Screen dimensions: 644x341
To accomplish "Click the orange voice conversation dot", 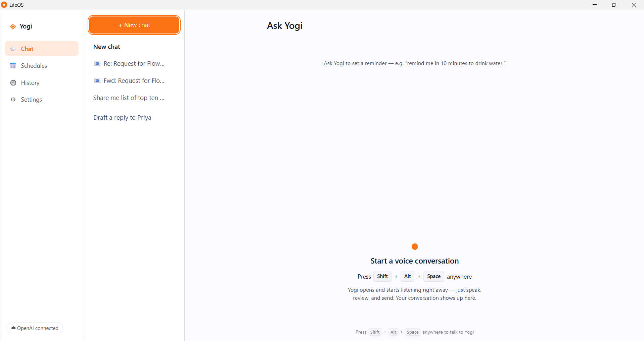I will pos(415,247).
